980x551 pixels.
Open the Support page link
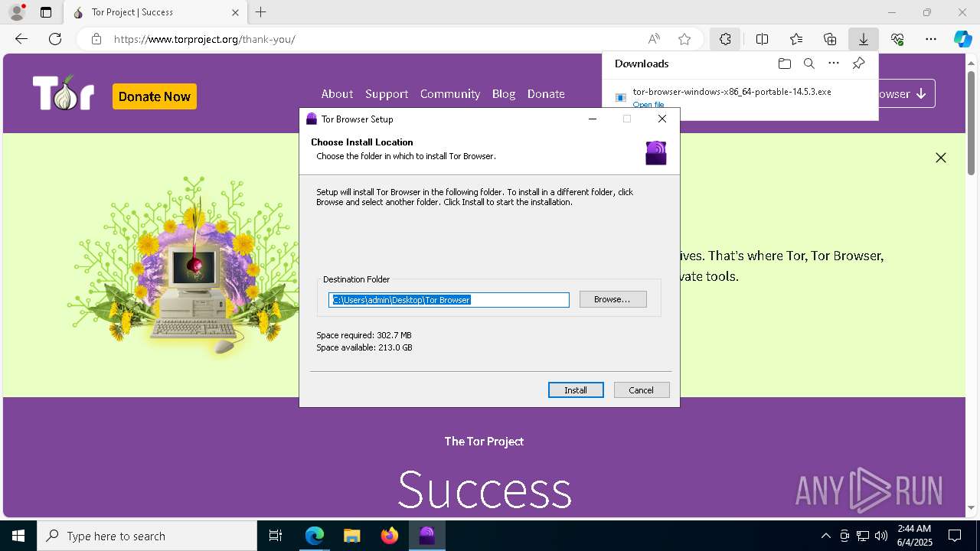[x=387, y=93]
